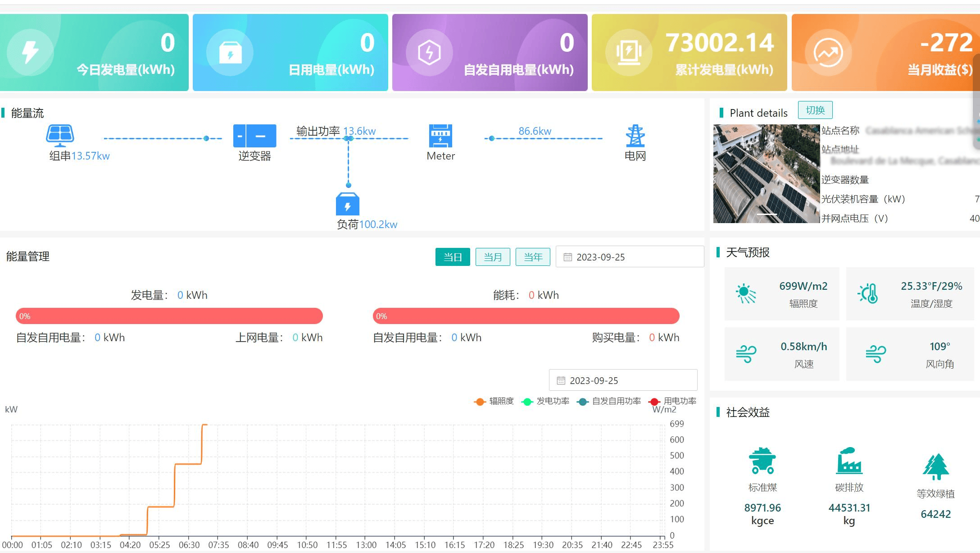Switch to the 当年 tab

pos(533,257)
